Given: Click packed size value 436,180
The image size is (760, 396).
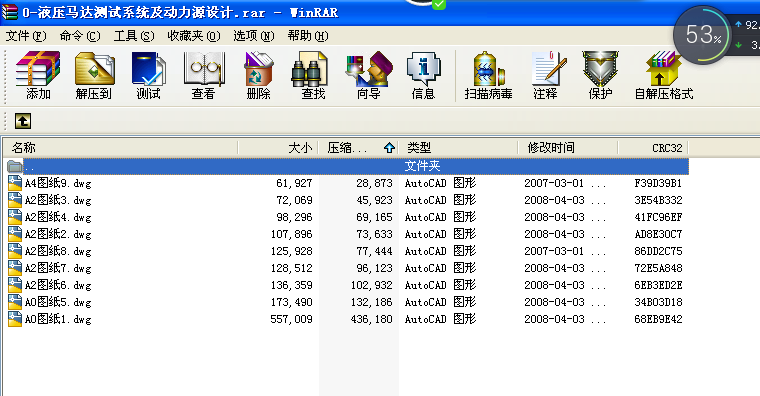Looking at the screenshot, I should point(371,319).
